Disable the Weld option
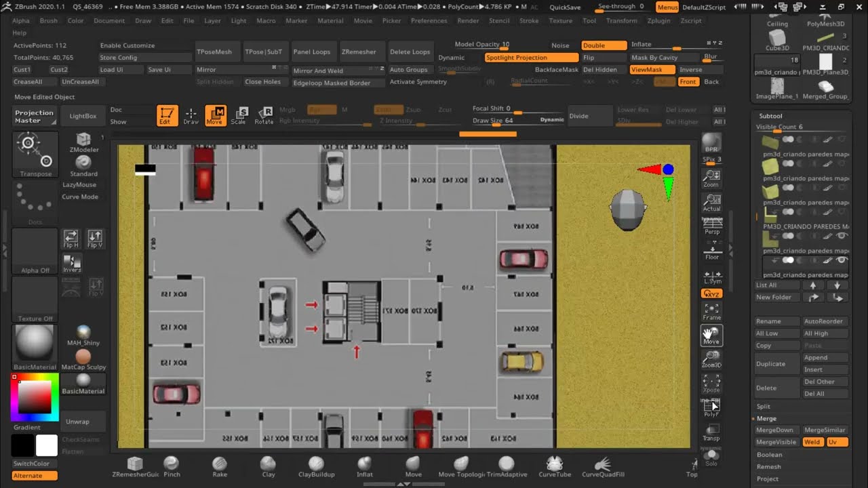 coord(812,442)
